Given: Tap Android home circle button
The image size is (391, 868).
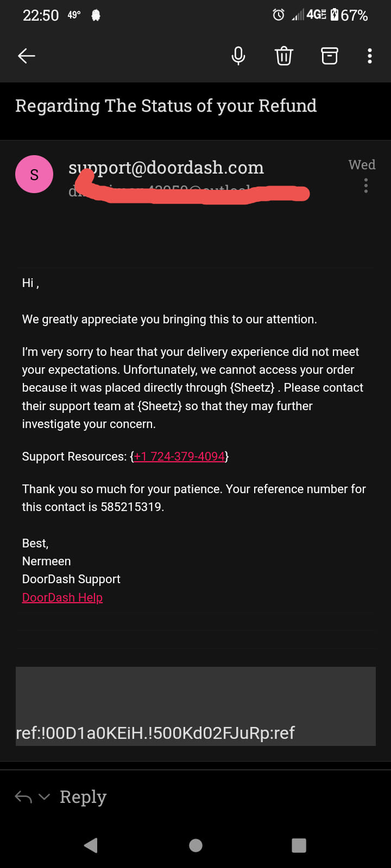Looking at the screenshot, I should [195, 845].
